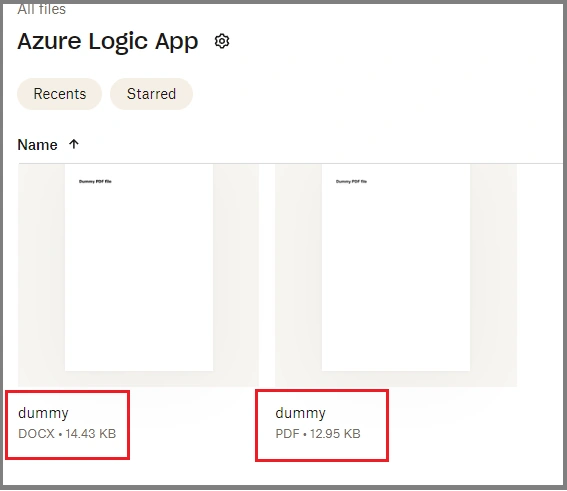567x491 pixels.
Task: Click the heading text inside the DOCX preview page
Action: [x=95, y=182]
